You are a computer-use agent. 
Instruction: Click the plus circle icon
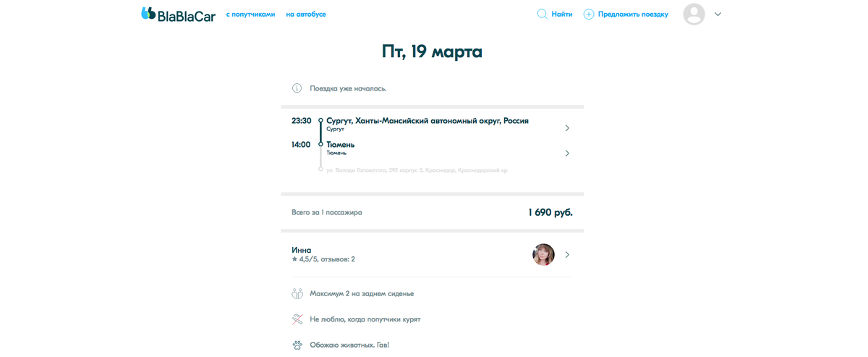point(589,14)
